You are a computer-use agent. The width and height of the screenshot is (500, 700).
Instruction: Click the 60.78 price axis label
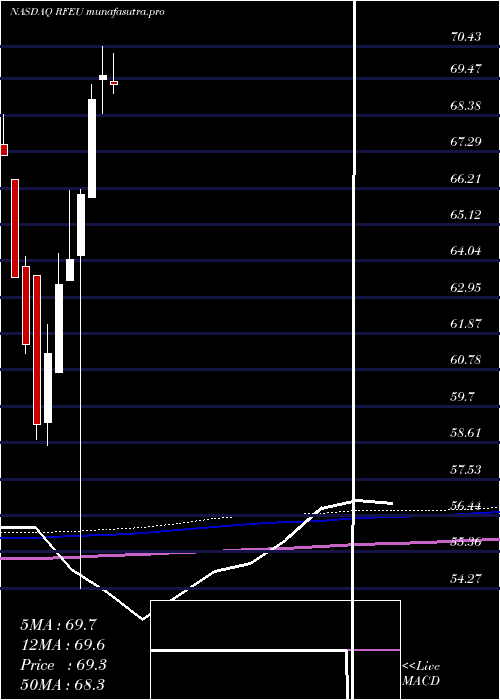point(466,360)
